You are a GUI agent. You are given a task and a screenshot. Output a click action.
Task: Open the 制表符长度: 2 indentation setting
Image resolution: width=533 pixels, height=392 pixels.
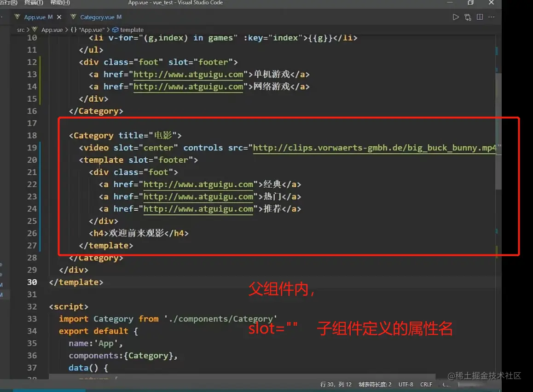pos(375,384)
